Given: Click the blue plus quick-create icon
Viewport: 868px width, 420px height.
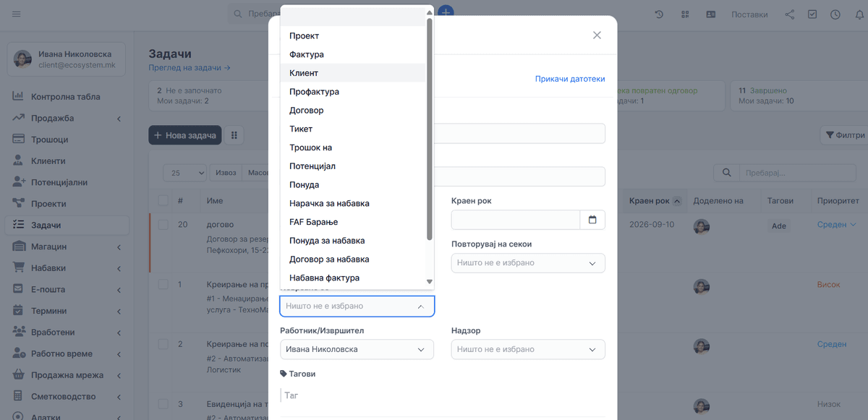Looking at the screenshot, I should 446,12.
